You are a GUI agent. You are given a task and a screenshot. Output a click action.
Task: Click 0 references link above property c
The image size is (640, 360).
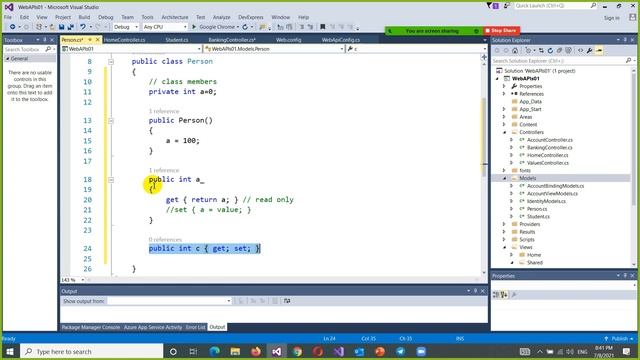pos(165,240)
